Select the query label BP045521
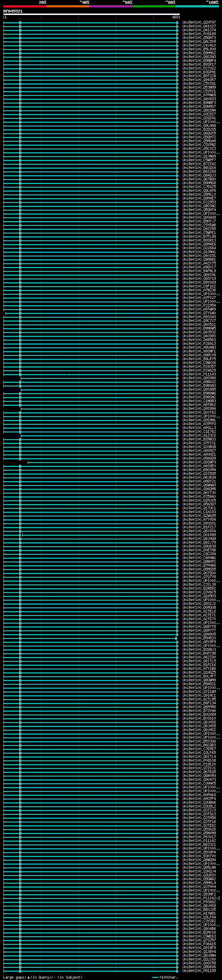This screenshot has height=980, width=222. click(13, 11)
